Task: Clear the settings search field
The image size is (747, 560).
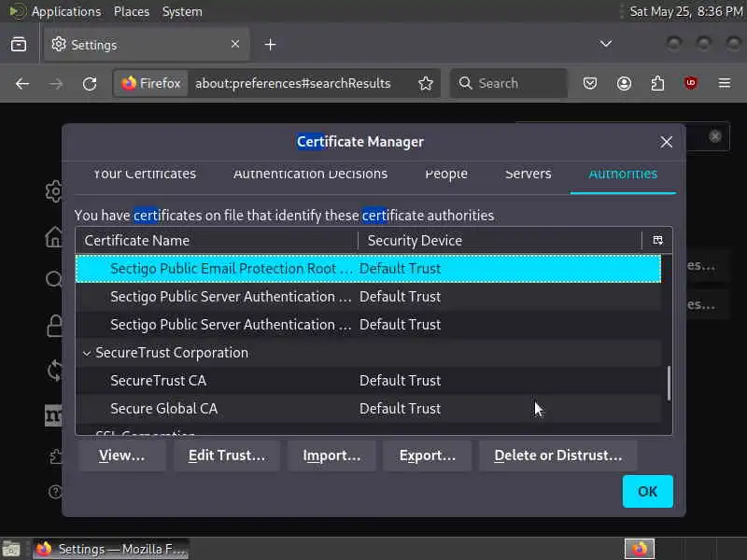Action: pyautogui.click(x=714, y=137)
